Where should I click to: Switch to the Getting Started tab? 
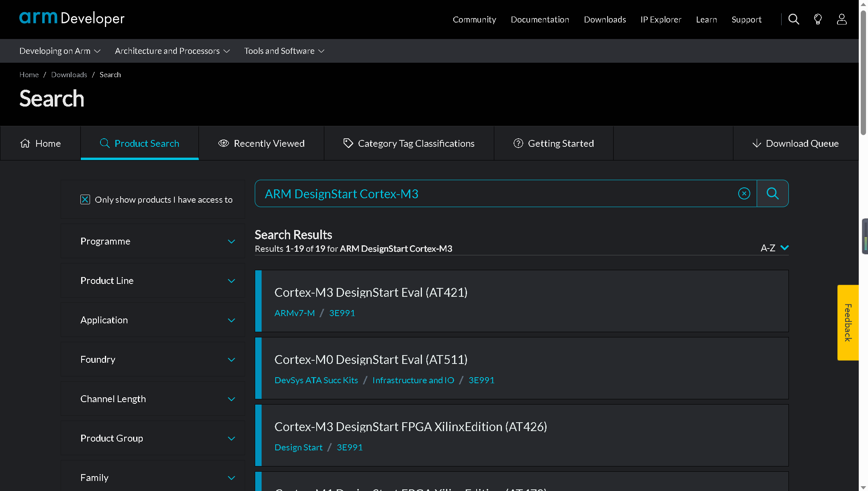point(553,143)
